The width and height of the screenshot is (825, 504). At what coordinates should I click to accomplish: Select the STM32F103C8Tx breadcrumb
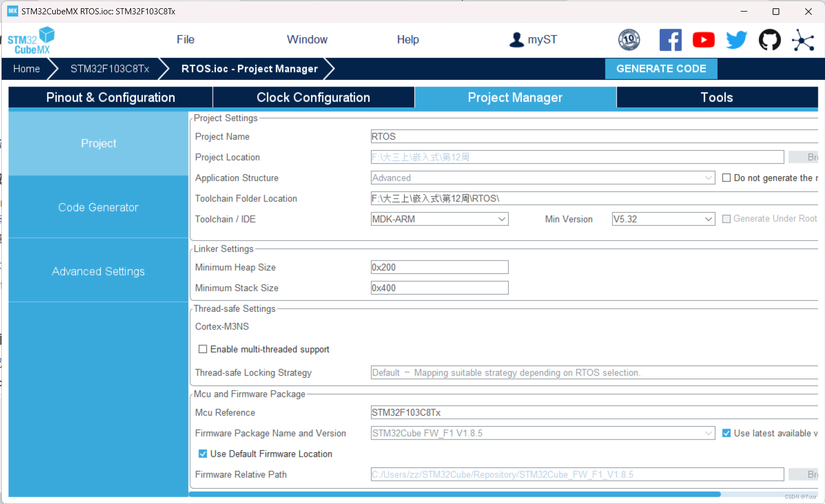pyautogui.click(x=110, y=69)
